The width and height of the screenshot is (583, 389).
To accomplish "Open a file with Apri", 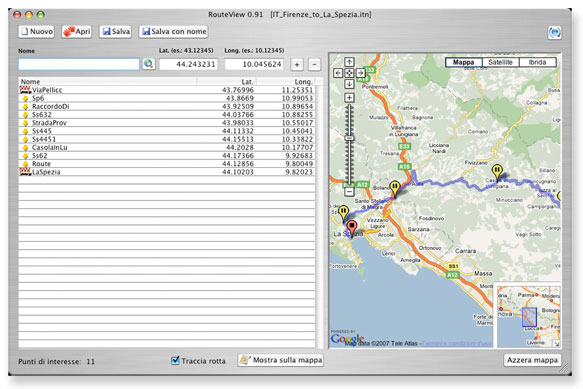I will click(x=77, y=32).
